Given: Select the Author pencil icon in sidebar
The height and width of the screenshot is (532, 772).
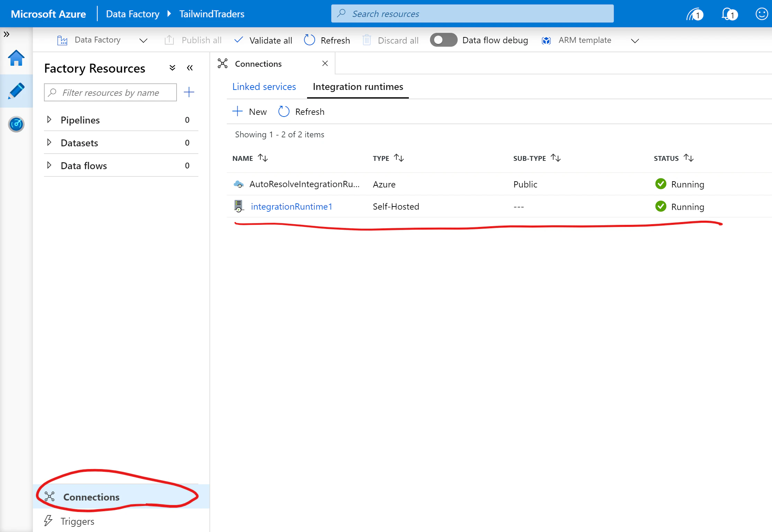Looking at the screenshot, I should (16, 91).
